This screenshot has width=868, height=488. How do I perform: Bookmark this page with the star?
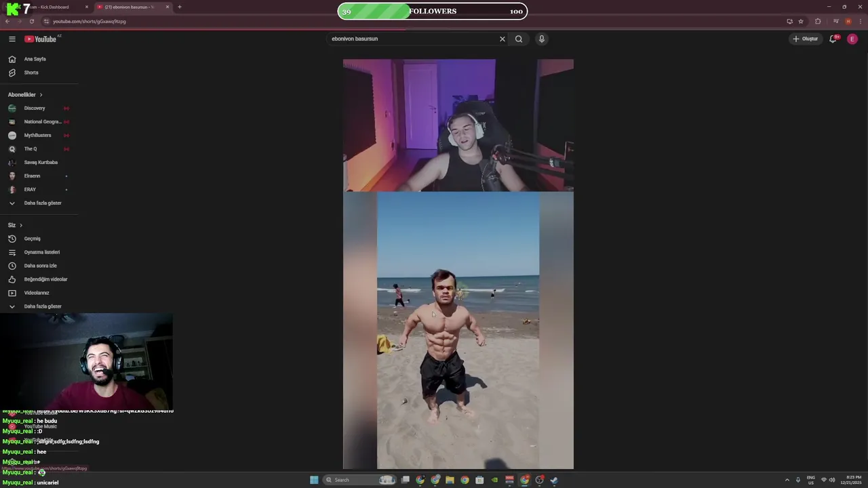(x=801, y=21)
